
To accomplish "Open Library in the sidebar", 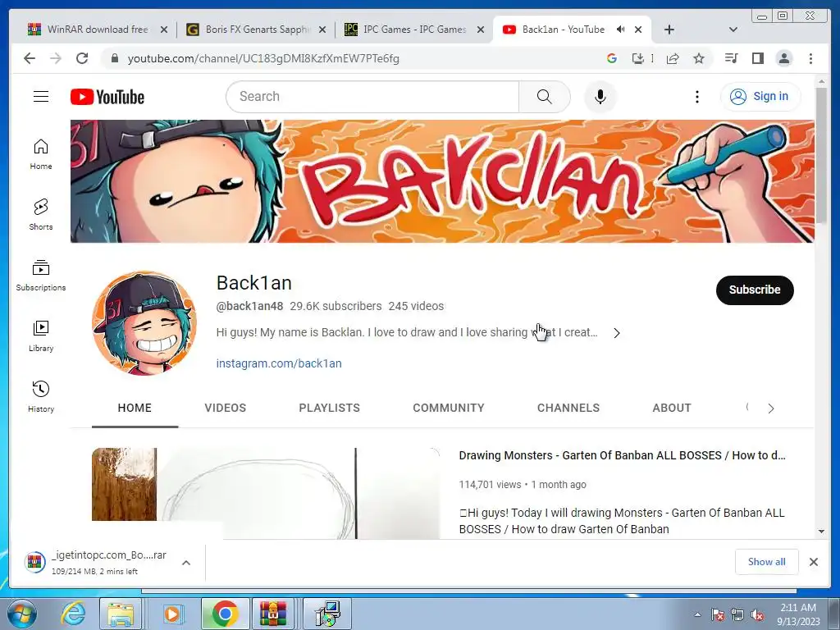I will click(41, 336).
